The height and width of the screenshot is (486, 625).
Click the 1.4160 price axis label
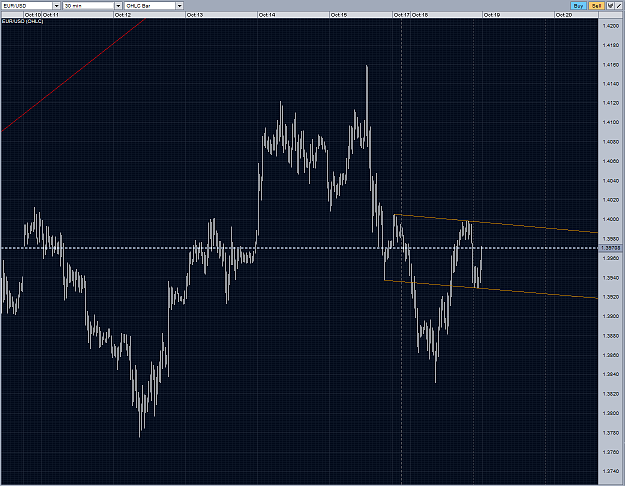[x=611, y=65]
